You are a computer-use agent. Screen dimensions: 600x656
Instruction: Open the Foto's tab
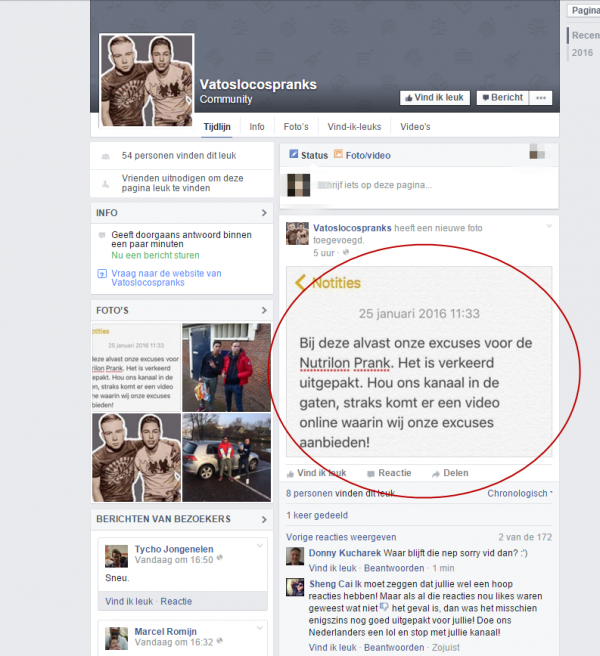click(x=296, y=127)
